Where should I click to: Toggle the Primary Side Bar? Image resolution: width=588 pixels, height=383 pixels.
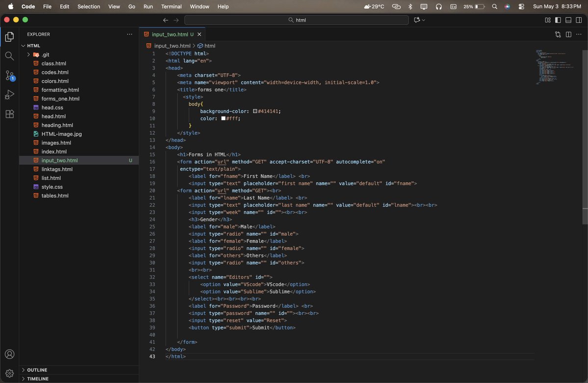pos(558,20)
